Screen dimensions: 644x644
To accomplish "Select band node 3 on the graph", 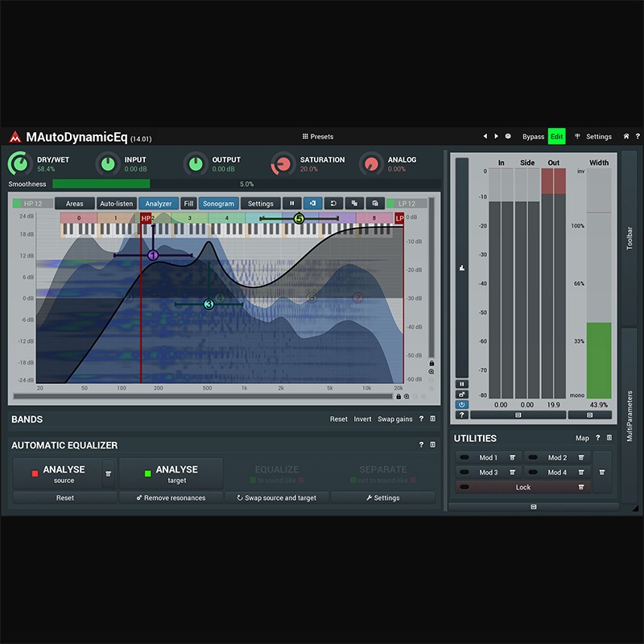I will (208, 304).
